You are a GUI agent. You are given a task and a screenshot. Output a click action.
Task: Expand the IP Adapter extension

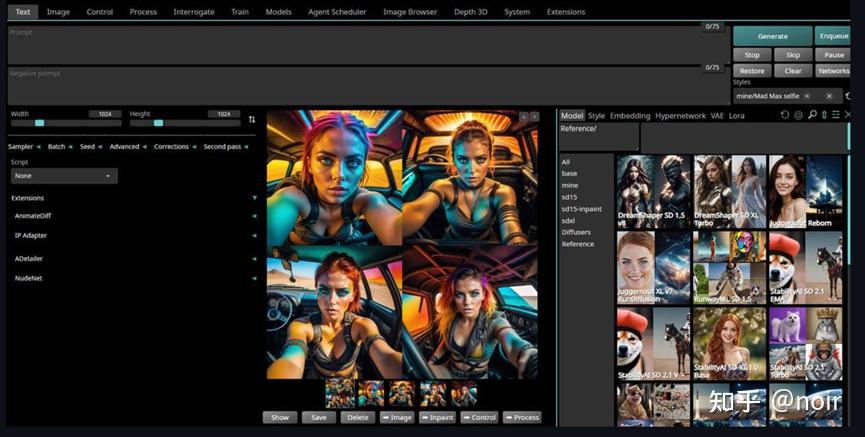click(134, 236)
